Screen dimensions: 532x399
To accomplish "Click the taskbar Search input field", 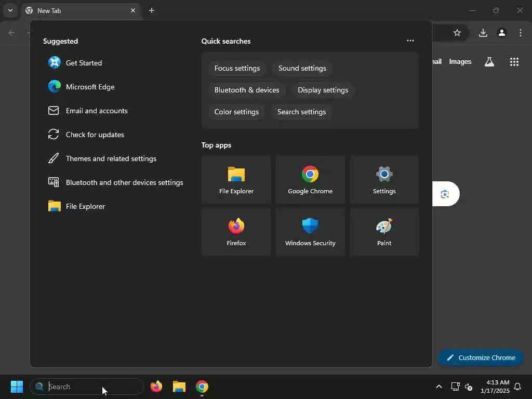I will click(87, 387).
